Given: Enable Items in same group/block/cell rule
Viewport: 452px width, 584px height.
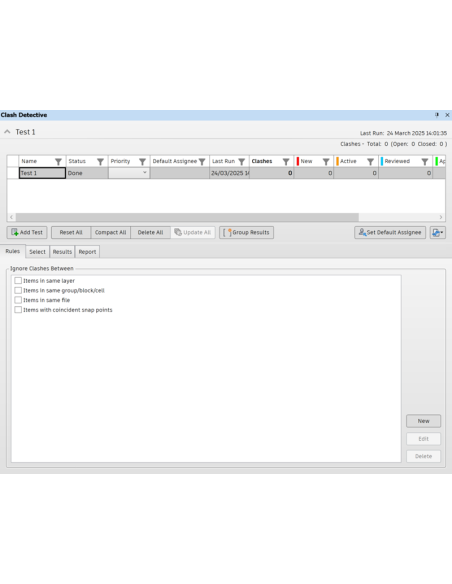Looking at the screenshot, I should click(18, 290).
